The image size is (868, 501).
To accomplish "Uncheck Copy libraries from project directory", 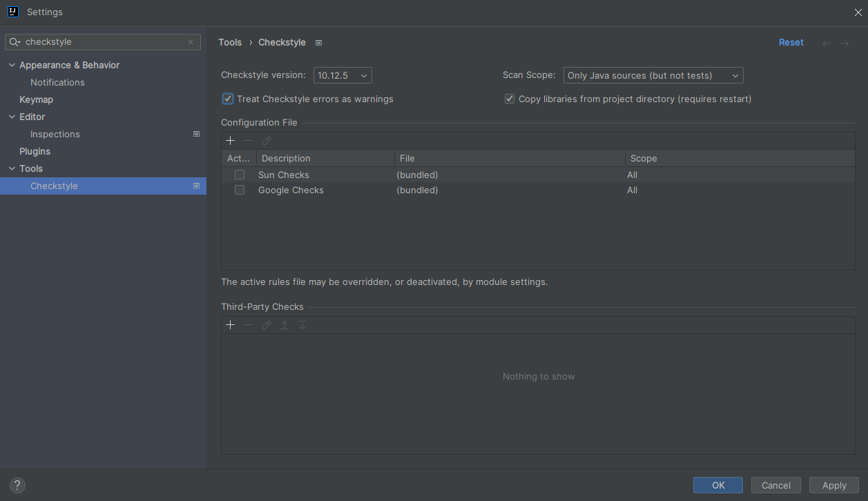I will (509, 98).
